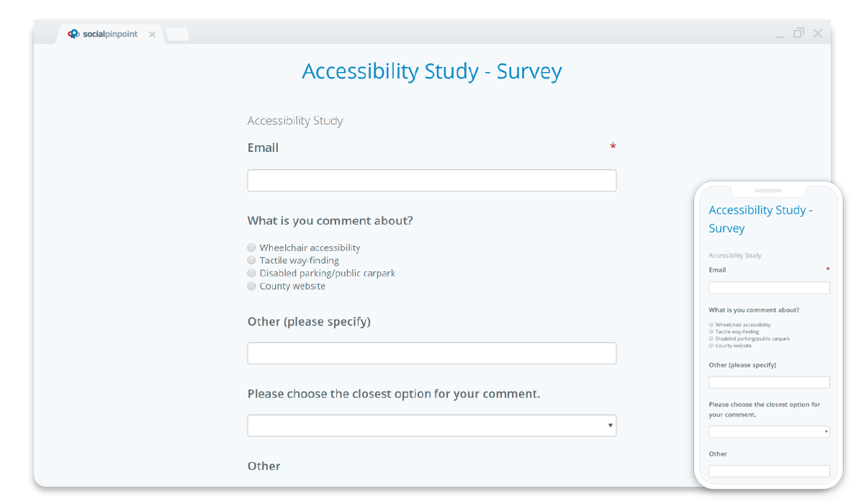Click the Email field in the phone preview
Image resolution: width=864 pixels, height=504 pixels.
click(x=769, y=287)
